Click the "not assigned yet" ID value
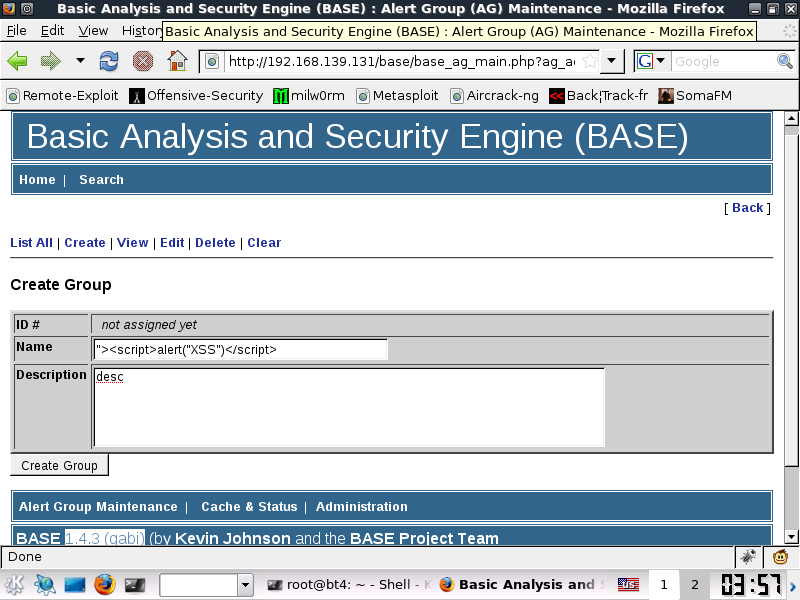Viewport: 800px width, 600px height. point(149,325)
